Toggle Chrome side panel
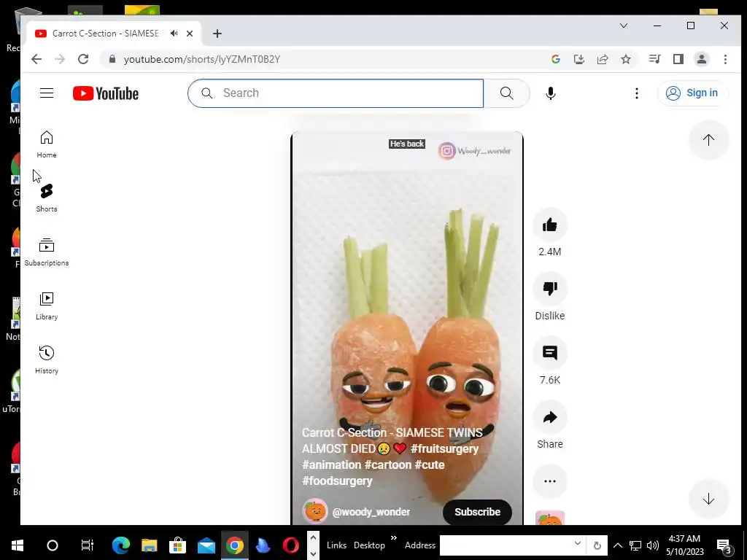The height and width of the screenshot is (560, 747). pos(678,59)
